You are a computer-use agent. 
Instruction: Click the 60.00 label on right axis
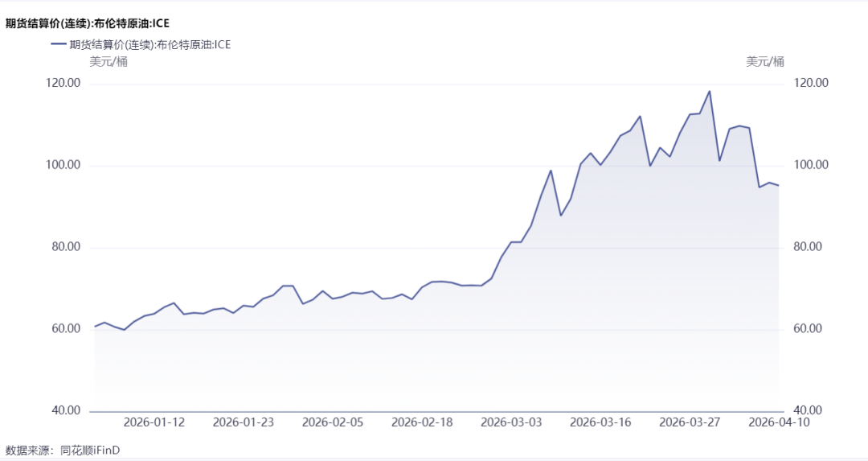808,328
